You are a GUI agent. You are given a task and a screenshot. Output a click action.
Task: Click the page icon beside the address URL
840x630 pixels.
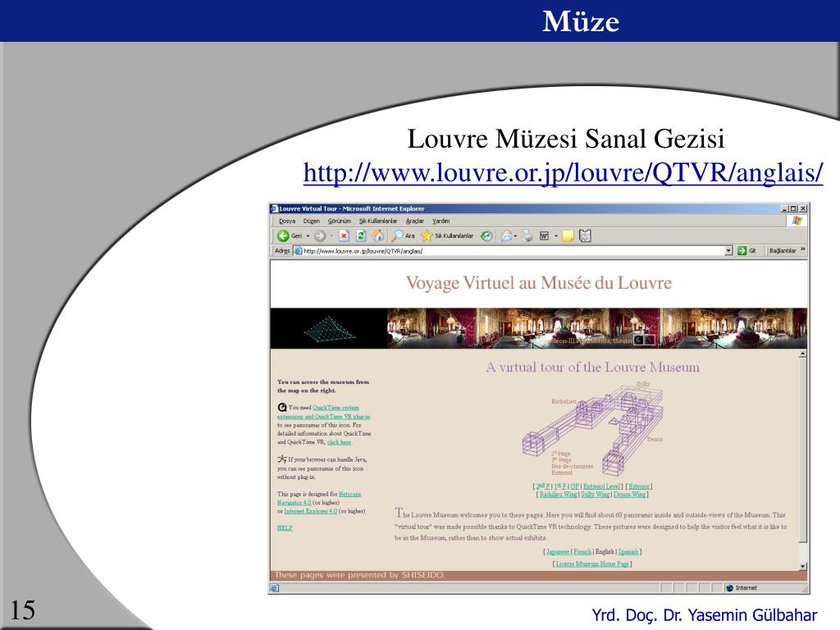[x=298, y=251]
